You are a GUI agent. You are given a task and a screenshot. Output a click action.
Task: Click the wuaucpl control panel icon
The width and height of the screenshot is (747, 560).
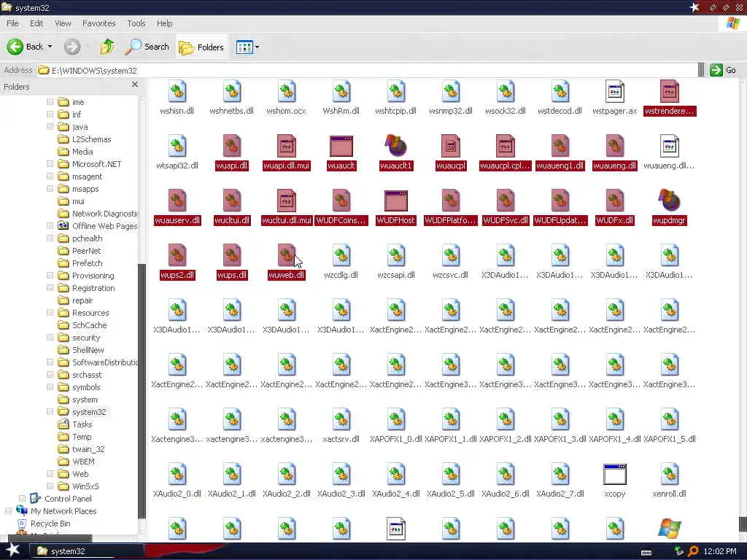pyautogui.click(x=451, y=146)
